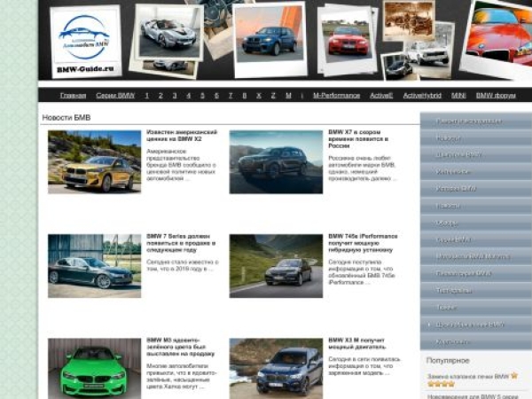Select series 1 in navigation bar
Viewport: 532px width, 399px height.
coord(147,96)
